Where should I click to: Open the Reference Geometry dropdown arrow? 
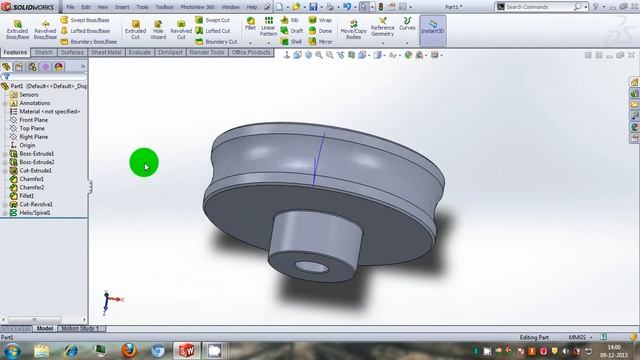(382, 43)
